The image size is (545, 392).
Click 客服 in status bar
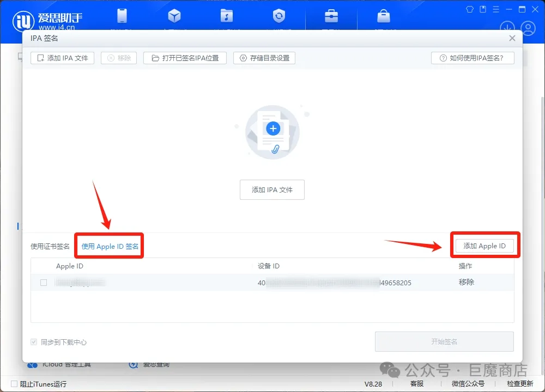click(417, 384)
